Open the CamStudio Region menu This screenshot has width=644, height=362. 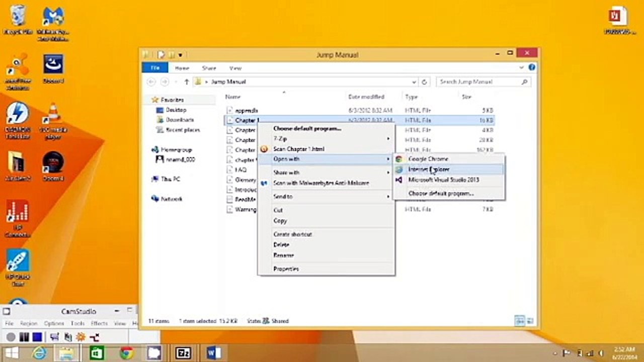(29, 324)
